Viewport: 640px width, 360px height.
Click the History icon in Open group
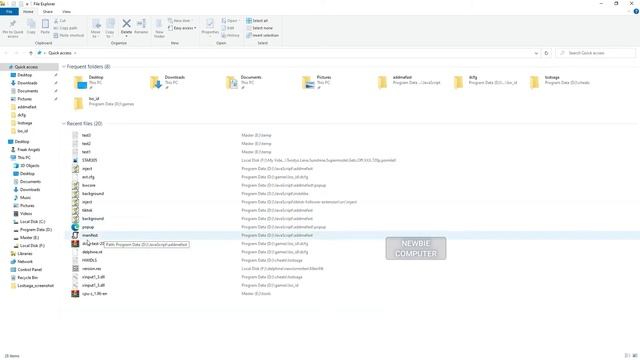231,36
